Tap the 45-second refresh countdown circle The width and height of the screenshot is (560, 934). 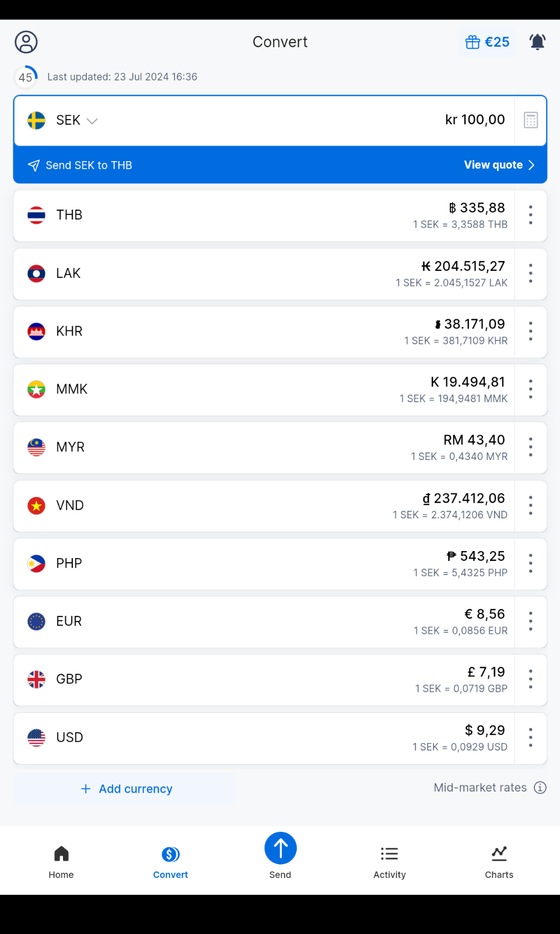tap(26, 77)
